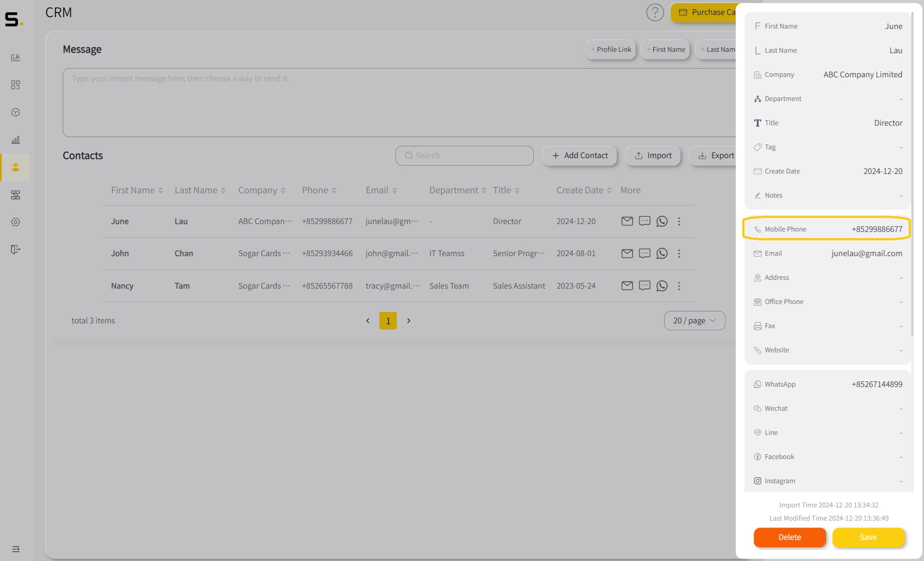Insert First Name tag into message
This screenshot has height=561, width=924.
pos(665,50)
